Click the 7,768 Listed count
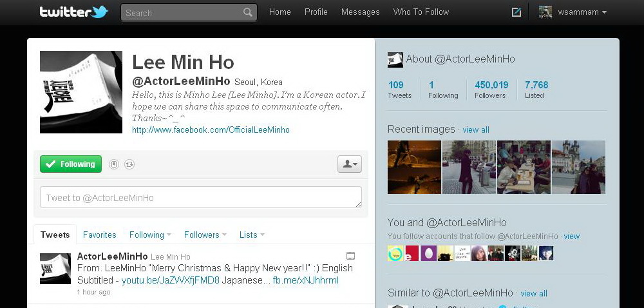Screen dimensions: 644x308 [536, 90]
